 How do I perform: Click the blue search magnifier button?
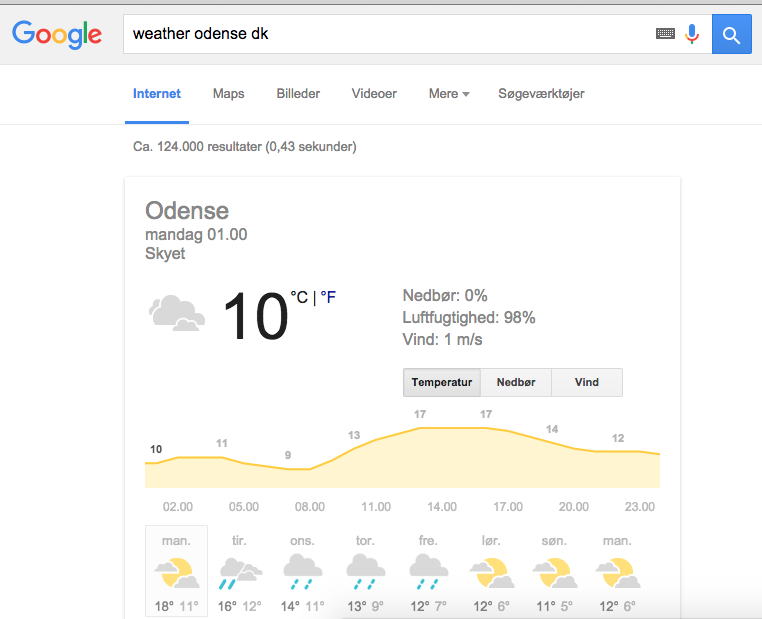coord(731,34)
